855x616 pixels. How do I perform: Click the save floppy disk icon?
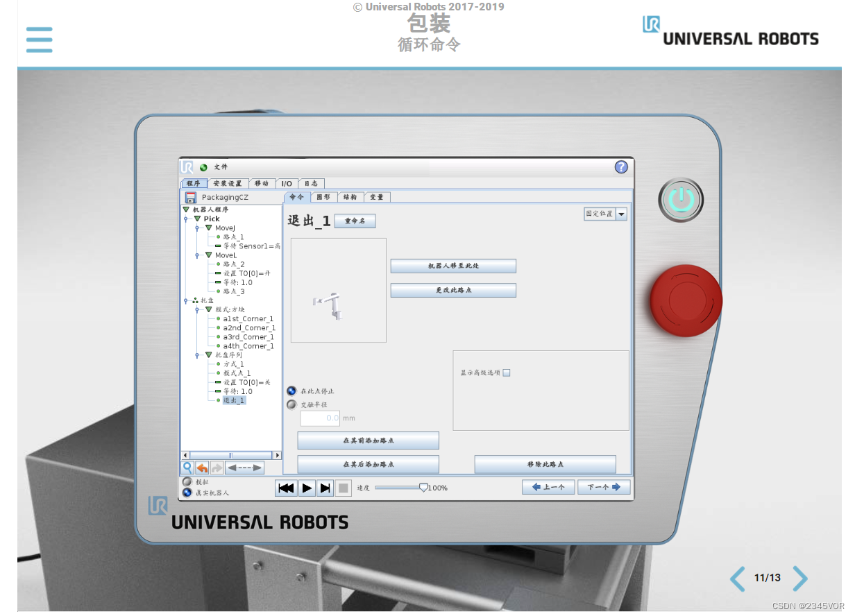(x=190, y=198)
